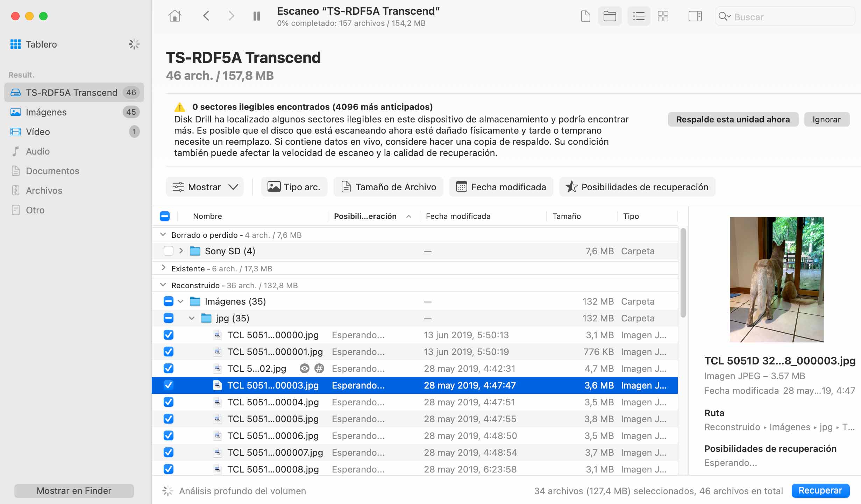Click the Sony SD folder icon
Viewport: 861px width, 504px height.
(x=195, y=251)
